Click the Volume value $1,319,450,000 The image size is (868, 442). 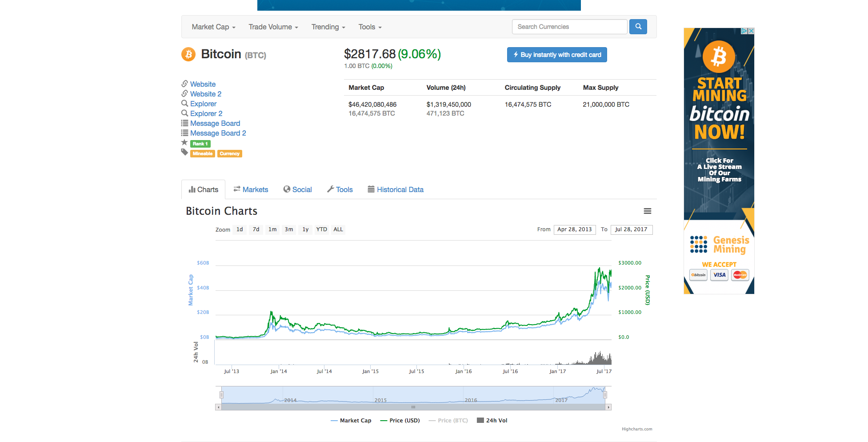[x=449, y=104]
